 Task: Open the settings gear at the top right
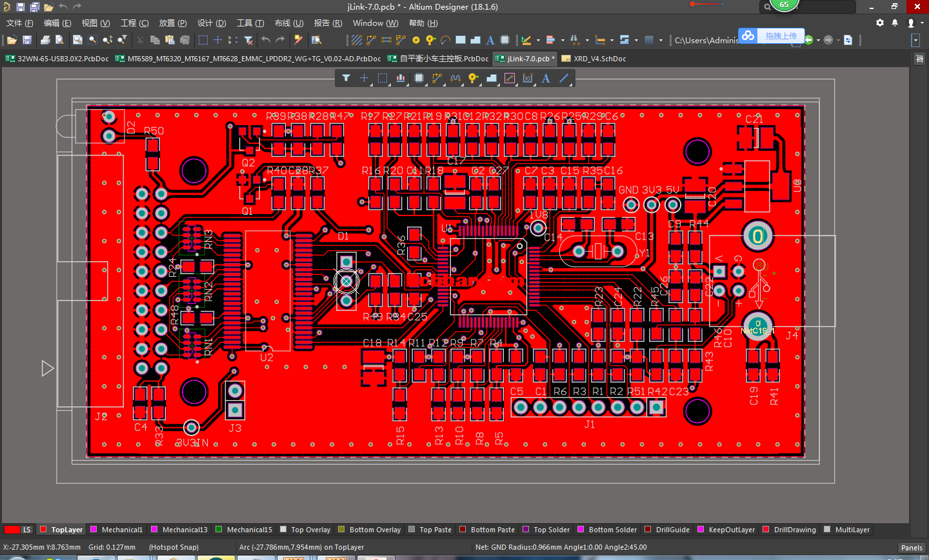click(880, 23)
